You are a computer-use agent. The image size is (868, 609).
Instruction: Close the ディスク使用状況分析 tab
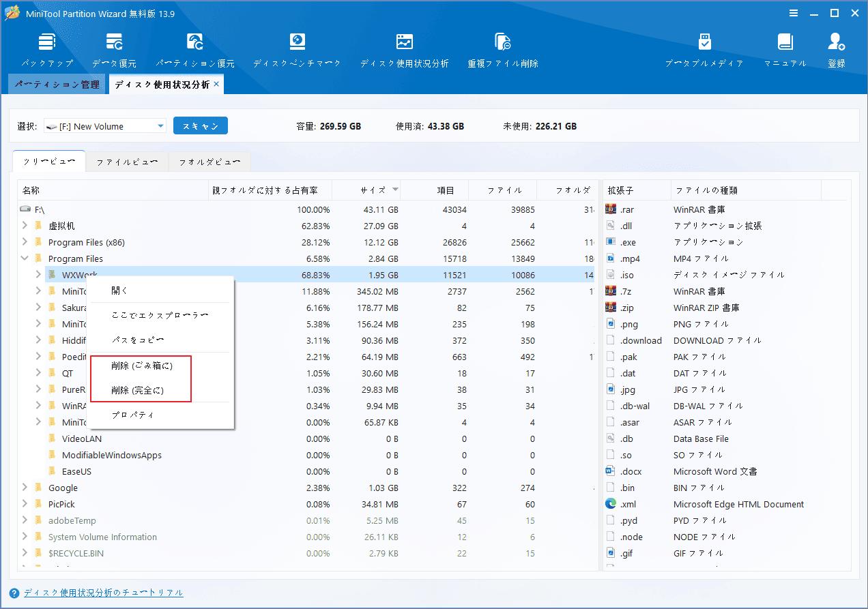[216, 84]
